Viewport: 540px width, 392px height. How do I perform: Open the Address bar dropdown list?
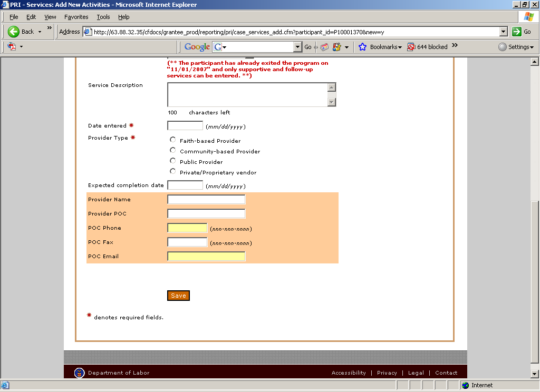503,32
